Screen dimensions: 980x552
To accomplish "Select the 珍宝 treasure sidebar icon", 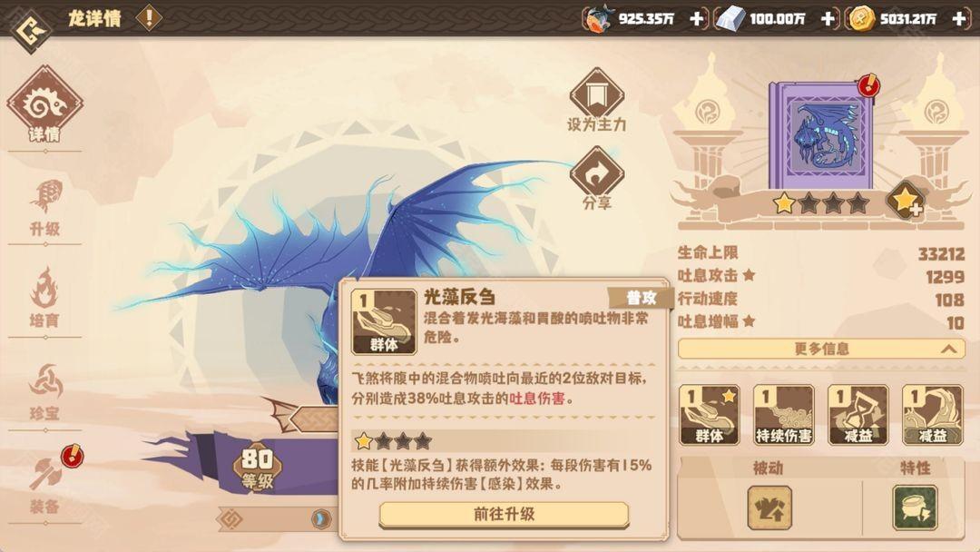I will (45, 392).
